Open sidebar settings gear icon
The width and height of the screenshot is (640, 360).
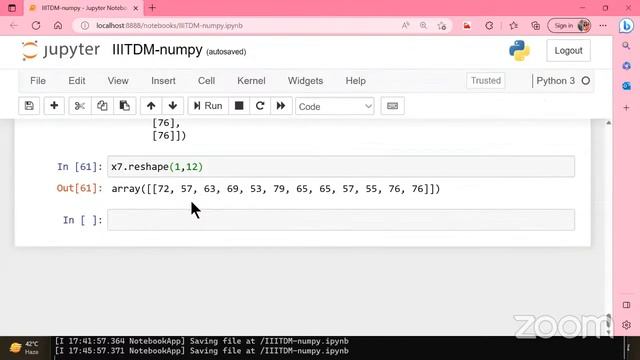pyautogui.click(x=627, y=325)
